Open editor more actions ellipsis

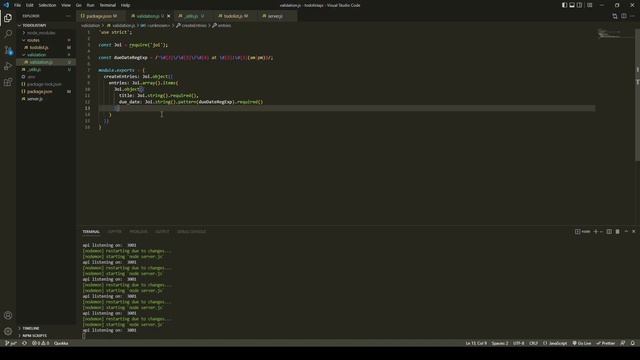coord(633,16)
